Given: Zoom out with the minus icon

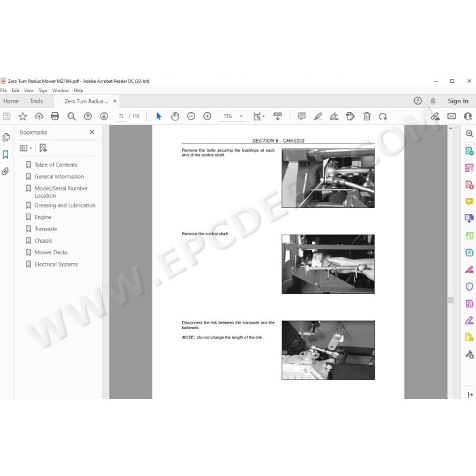Looking at the screenshot, I should (191, 116).
